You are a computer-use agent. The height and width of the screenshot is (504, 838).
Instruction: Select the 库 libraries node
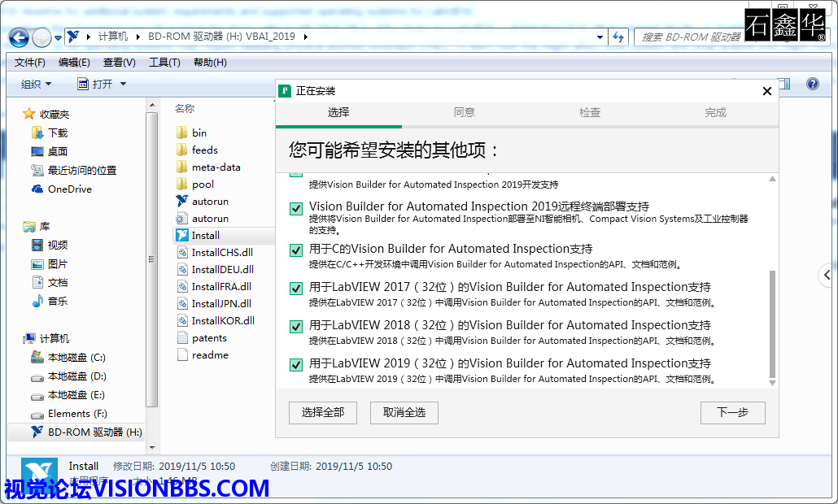pyautogui.click(x=37, y=226)
